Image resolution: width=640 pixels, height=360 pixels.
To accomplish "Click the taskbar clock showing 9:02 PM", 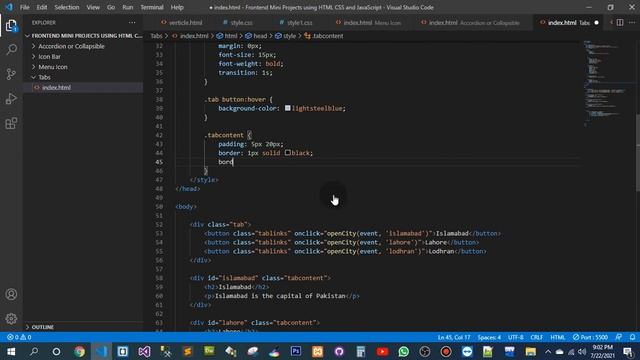I will pyautogui.click(x=602, y=351).
